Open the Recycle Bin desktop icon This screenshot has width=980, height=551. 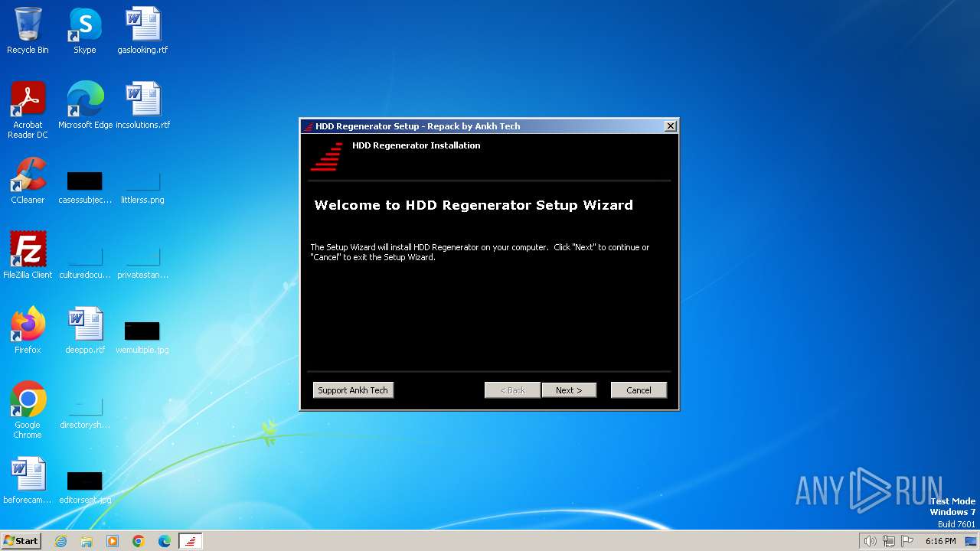click(x=28, y=31)
